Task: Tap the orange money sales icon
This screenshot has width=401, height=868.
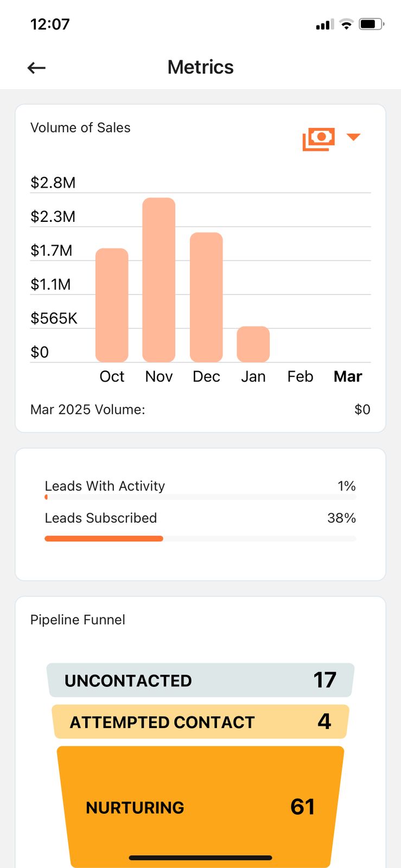Action: [319, 139]
